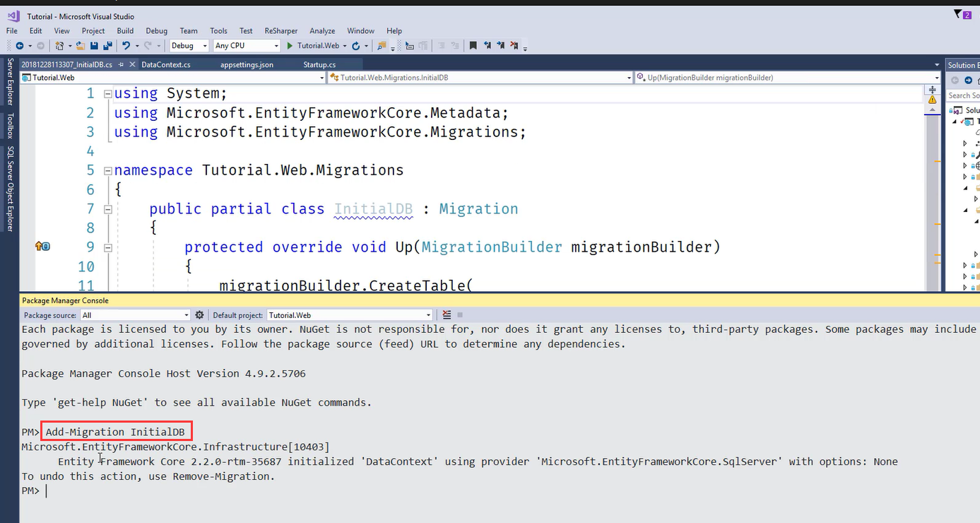The image size is (980, 523).
Task: Open the File menu
Action: pos(12,30)
